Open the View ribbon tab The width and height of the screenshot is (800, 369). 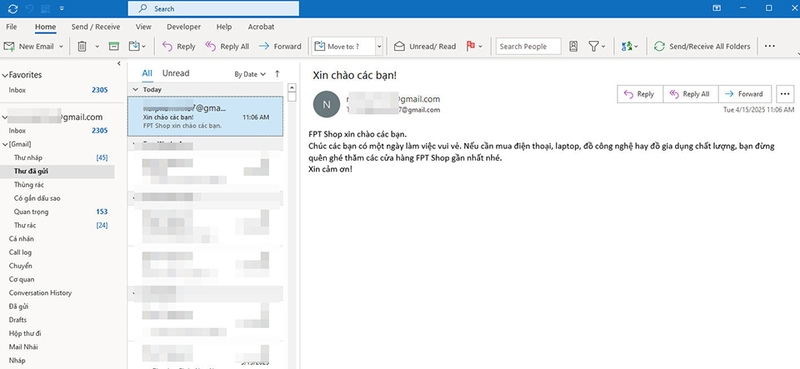coord(143,27)
